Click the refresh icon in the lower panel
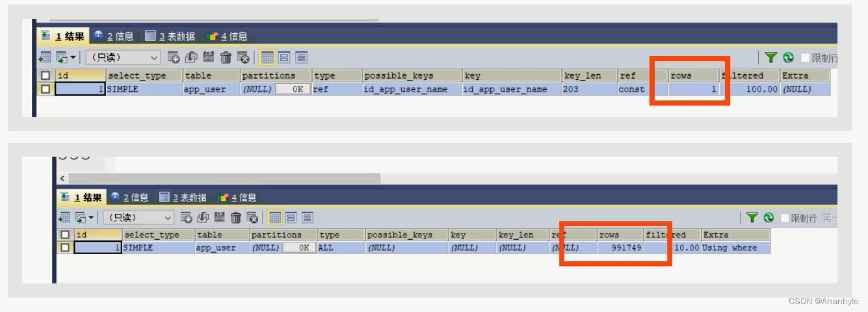 coord(769,218)
